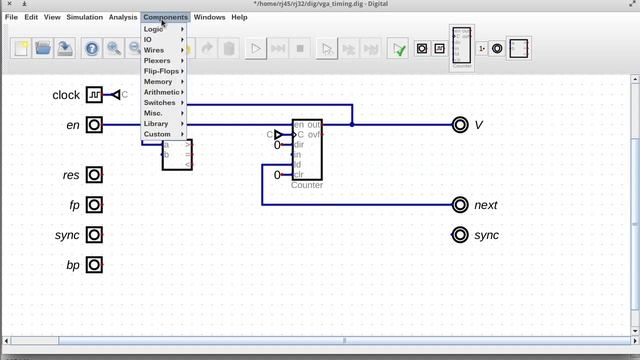Select the left 'sync' input pin
Image resolution: width=640 pixels, height=360 pixels.
(94, 235)
